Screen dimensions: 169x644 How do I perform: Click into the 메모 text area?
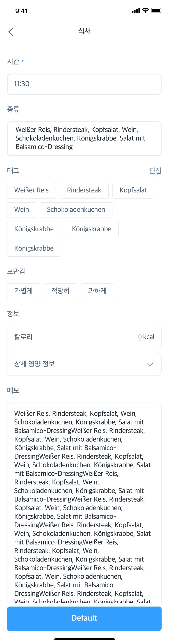coord(84,500)
